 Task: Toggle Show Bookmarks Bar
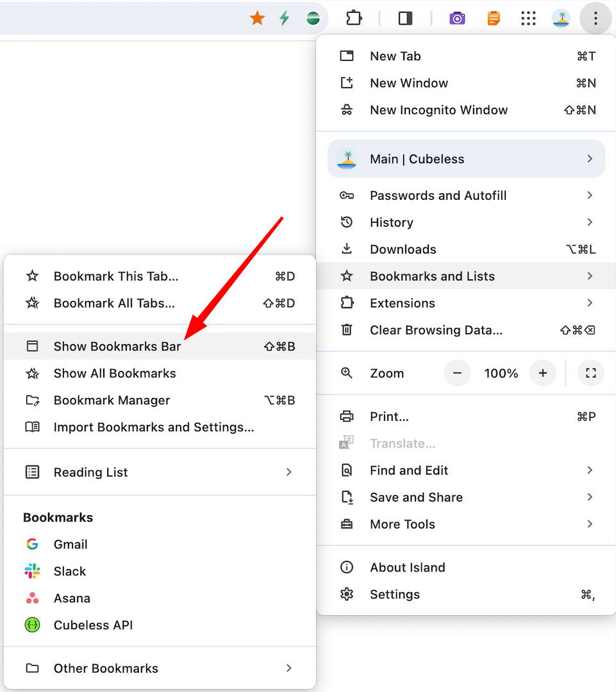coord(160,347)
